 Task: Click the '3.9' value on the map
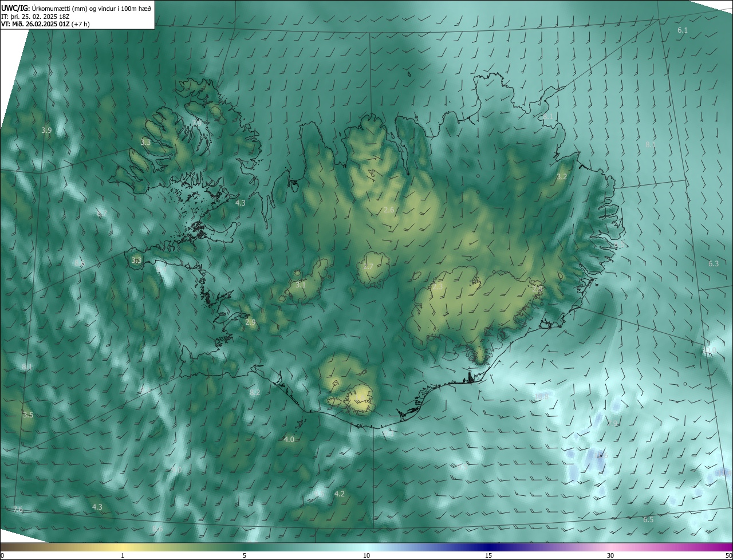pyautogui.click(x=46, y=131)
